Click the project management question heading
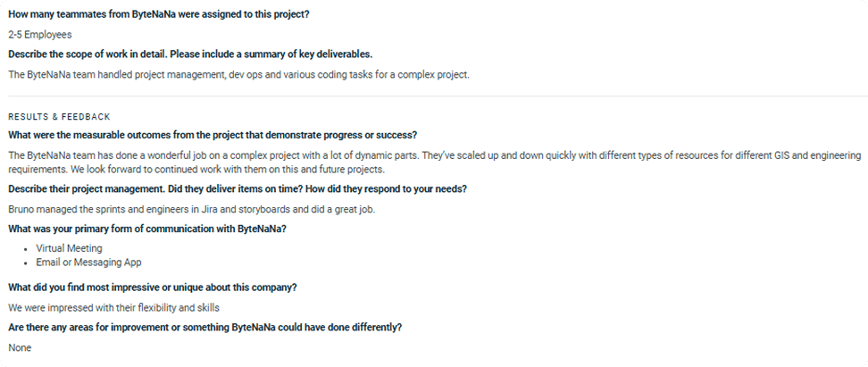This screenshot has height=367, width=868. click(x=238, y=188)
